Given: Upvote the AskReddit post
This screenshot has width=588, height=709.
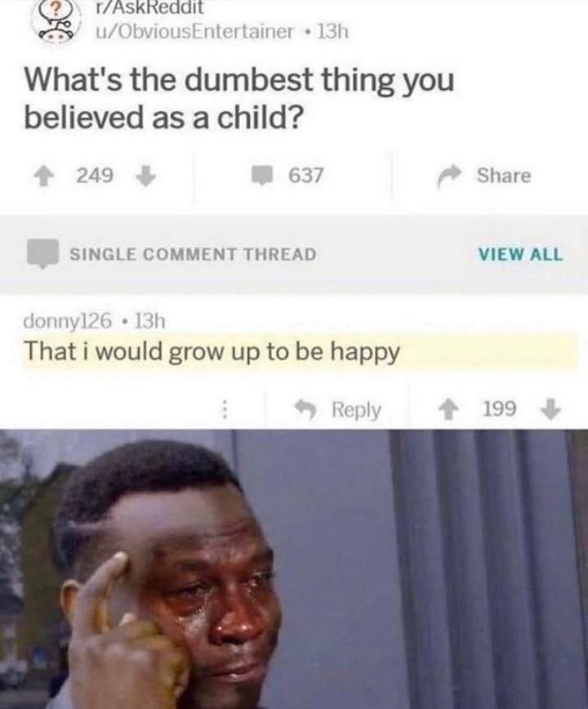Looking at the screenshot, I should (43, 176).
